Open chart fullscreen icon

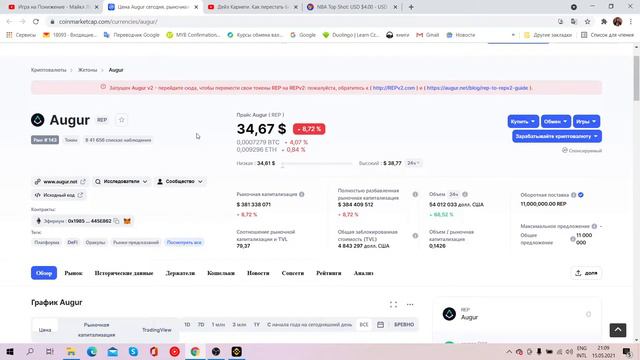coord(393,304)
